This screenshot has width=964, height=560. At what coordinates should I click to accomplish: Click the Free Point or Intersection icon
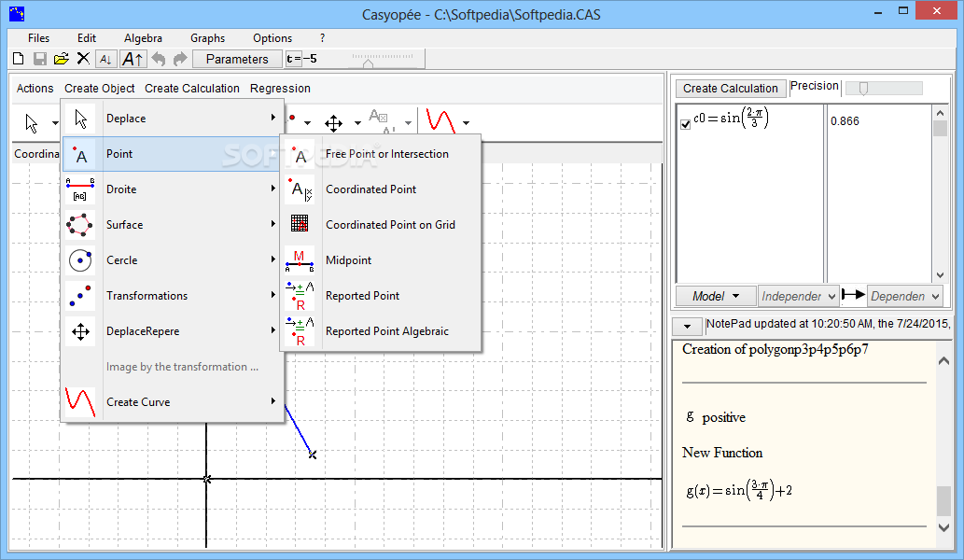300,154
